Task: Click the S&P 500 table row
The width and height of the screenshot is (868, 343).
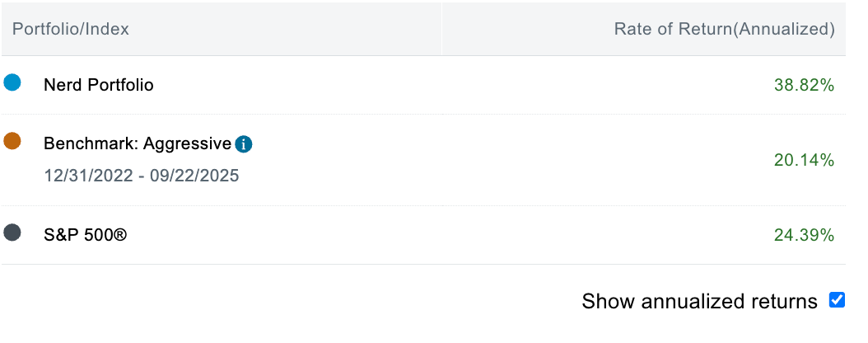Action: (x=423, y=235)
